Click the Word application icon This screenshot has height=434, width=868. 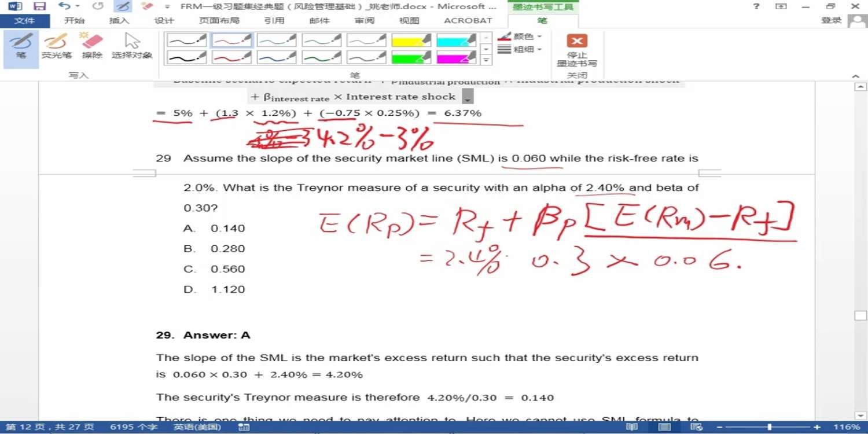(x=14, y=6)
